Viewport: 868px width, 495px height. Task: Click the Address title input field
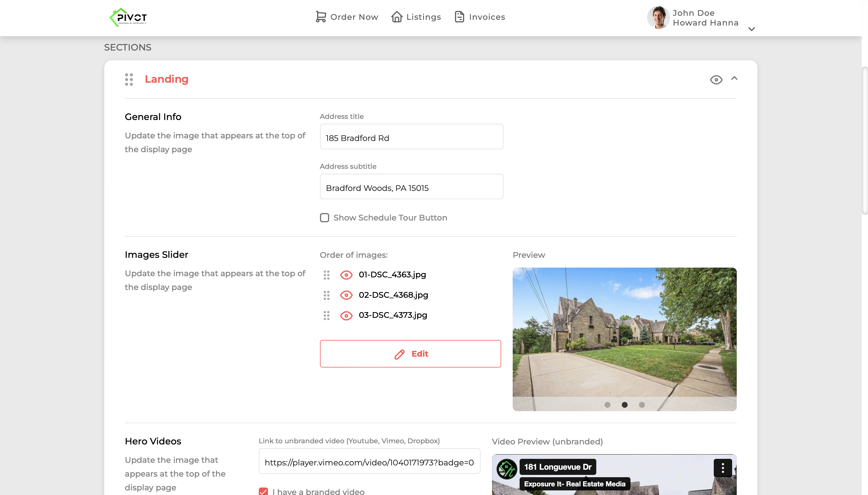coord(411,137)
